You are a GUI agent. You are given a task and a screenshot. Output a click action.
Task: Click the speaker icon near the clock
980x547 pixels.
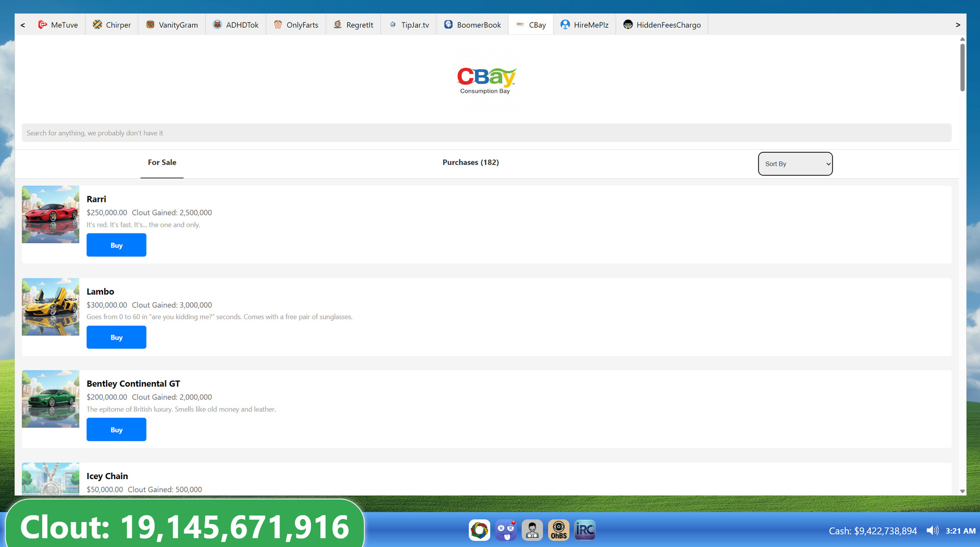click(x=933, y=531)
